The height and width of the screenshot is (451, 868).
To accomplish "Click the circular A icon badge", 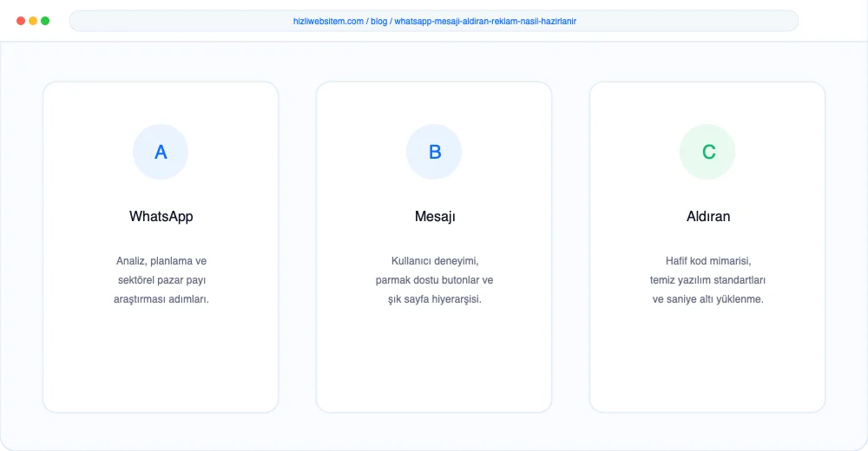I will click(x=161, y=152).
